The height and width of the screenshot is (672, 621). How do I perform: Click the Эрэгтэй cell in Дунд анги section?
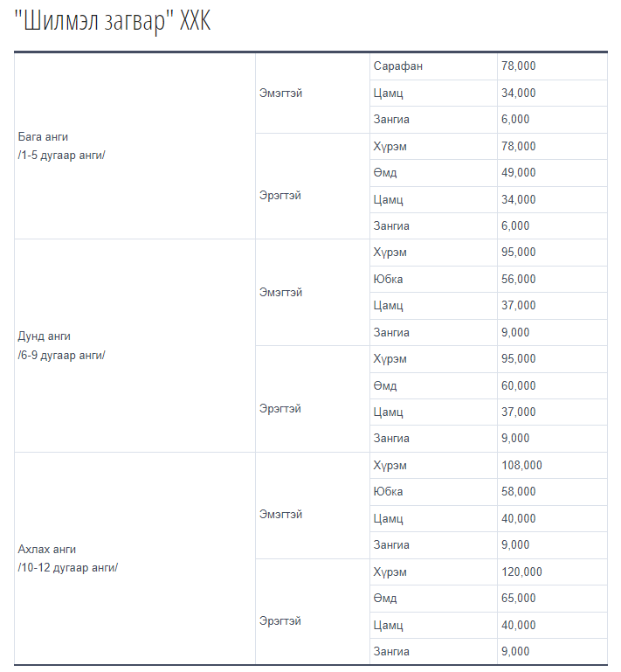(x=313, y=399)
